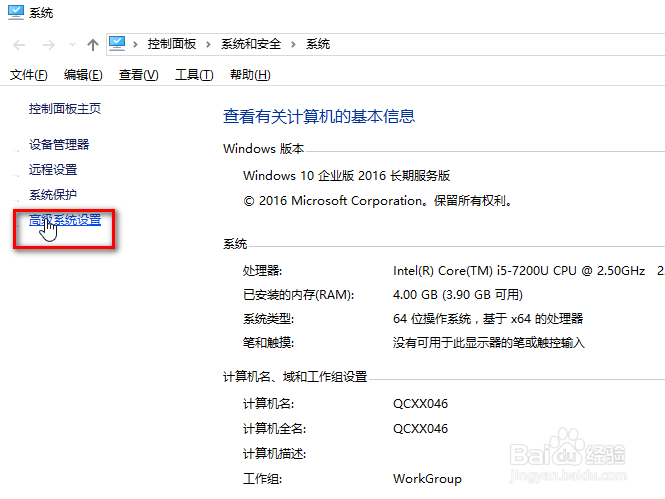Screen dimensions: 665x499
Task: Click the 处理器: label
Action: click(x=262, y=270)
